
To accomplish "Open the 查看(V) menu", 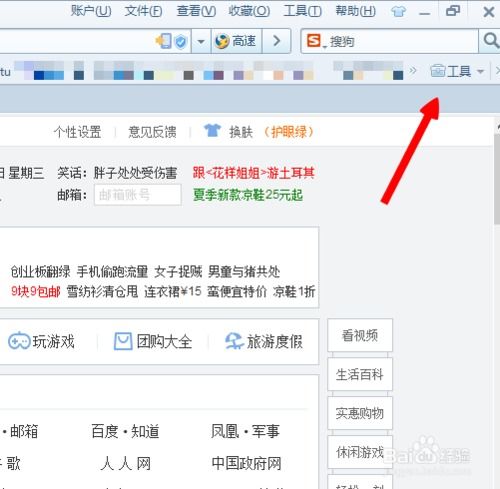I will [x=196, y=12].
